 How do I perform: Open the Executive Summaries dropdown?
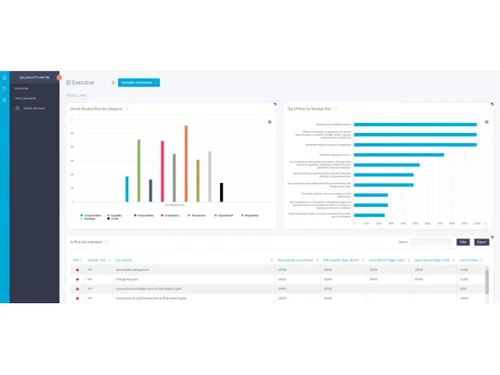pos(139,82)
